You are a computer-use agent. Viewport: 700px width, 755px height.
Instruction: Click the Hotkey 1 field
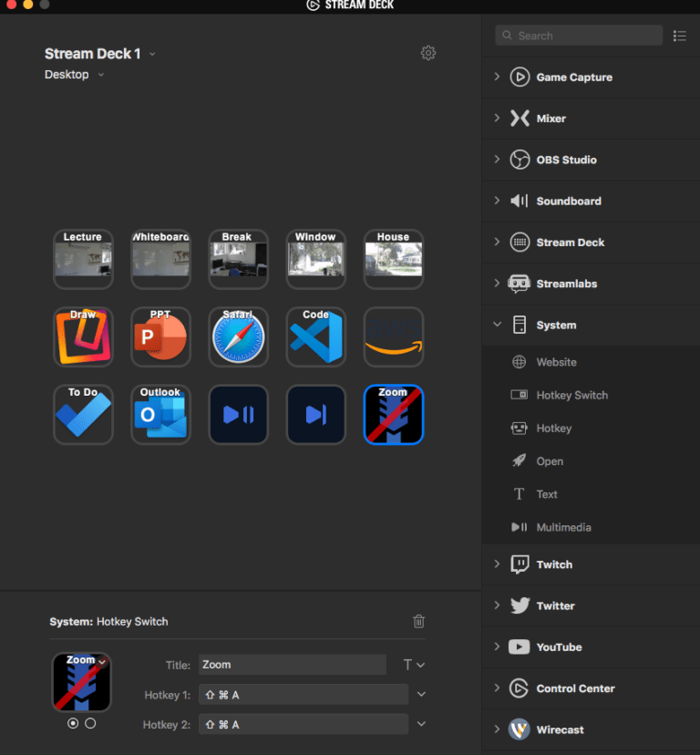304,695
